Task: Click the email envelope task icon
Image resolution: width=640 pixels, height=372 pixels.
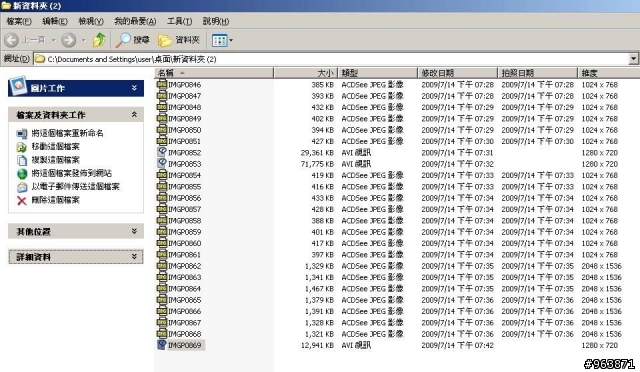Action: click(x=22, y=187)
